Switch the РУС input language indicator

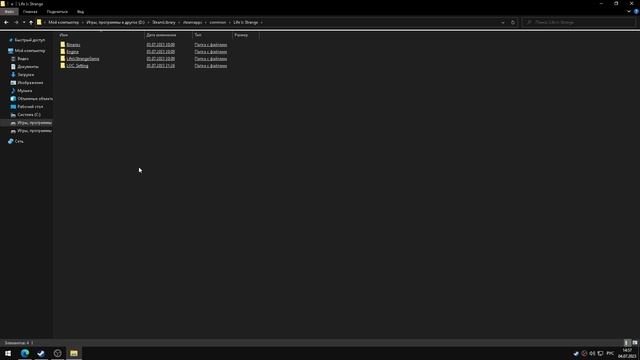click(610, 353)
